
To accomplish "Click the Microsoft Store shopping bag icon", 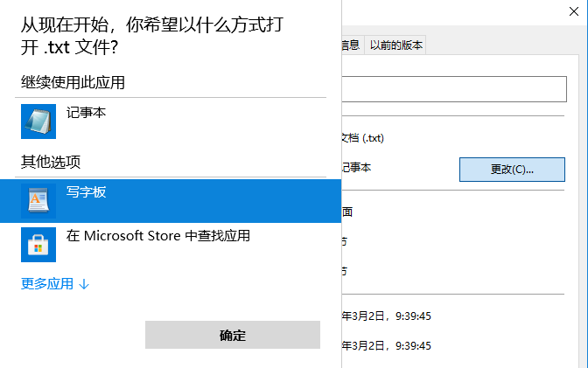I will point(38,245).
